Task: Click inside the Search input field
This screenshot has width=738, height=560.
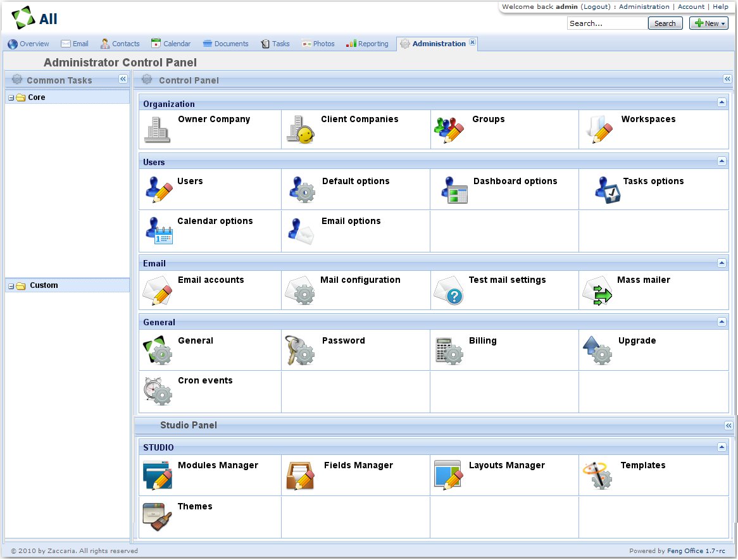Action: point(606,23)
